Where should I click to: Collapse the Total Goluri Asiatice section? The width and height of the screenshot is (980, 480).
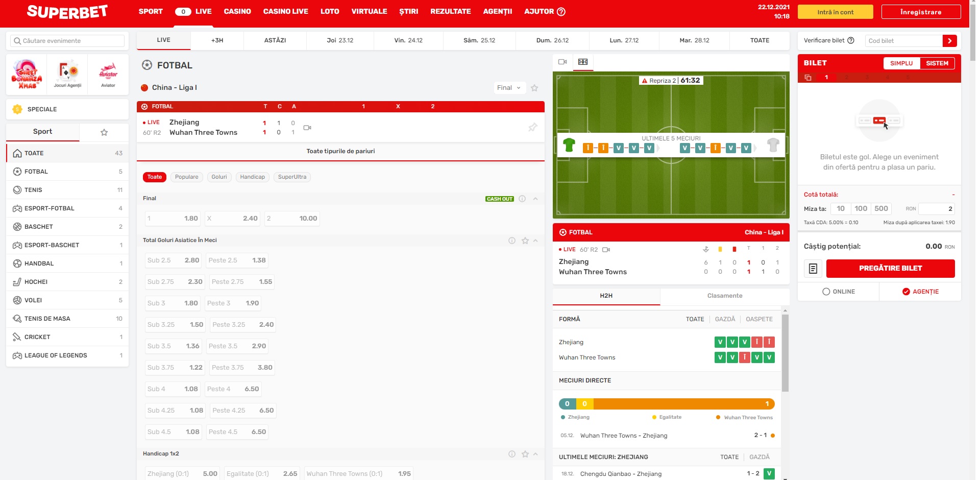(x=535, y=241)
